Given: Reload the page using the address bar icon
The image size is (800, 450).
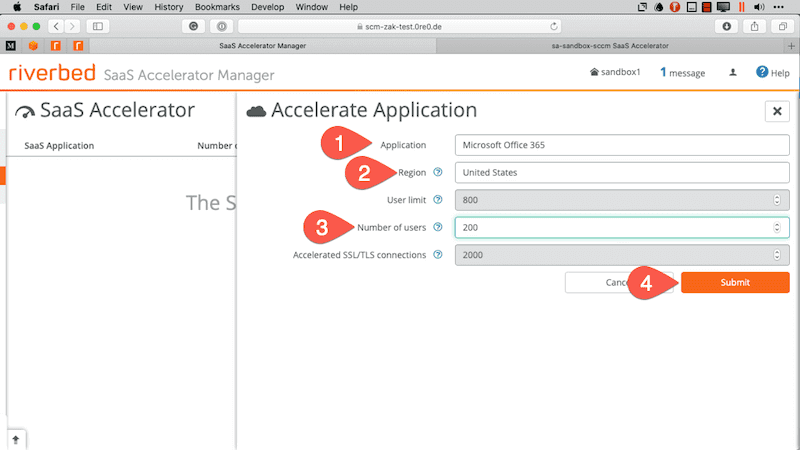Looking at the screenshot, I should 553,25.
